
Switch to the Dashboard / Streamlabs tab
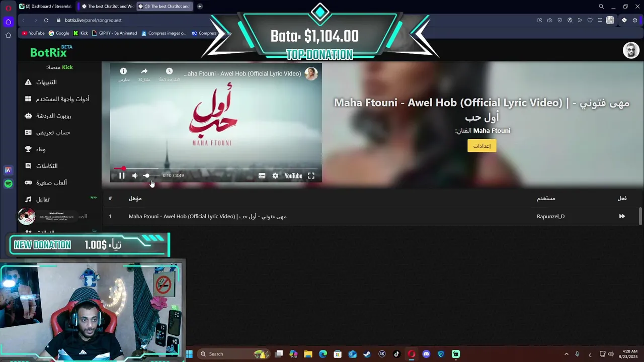click(x=45, y=7)
